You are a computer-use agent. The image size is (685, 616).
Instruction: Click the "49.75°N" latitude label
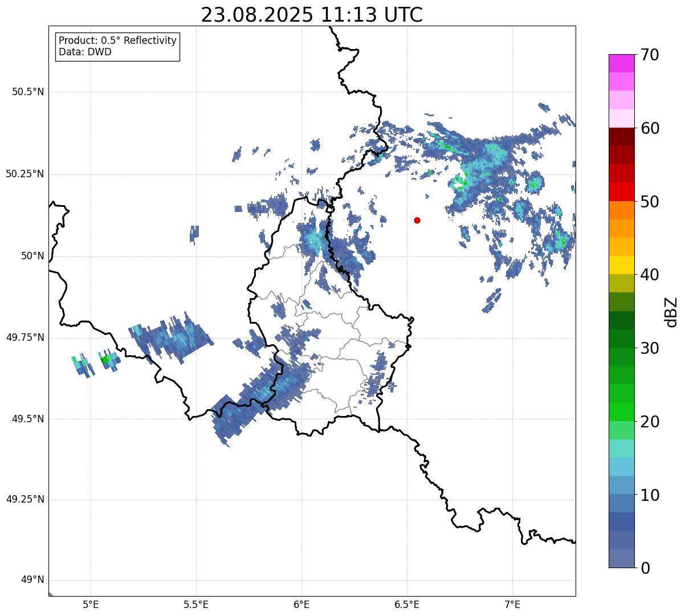[25, 337]
